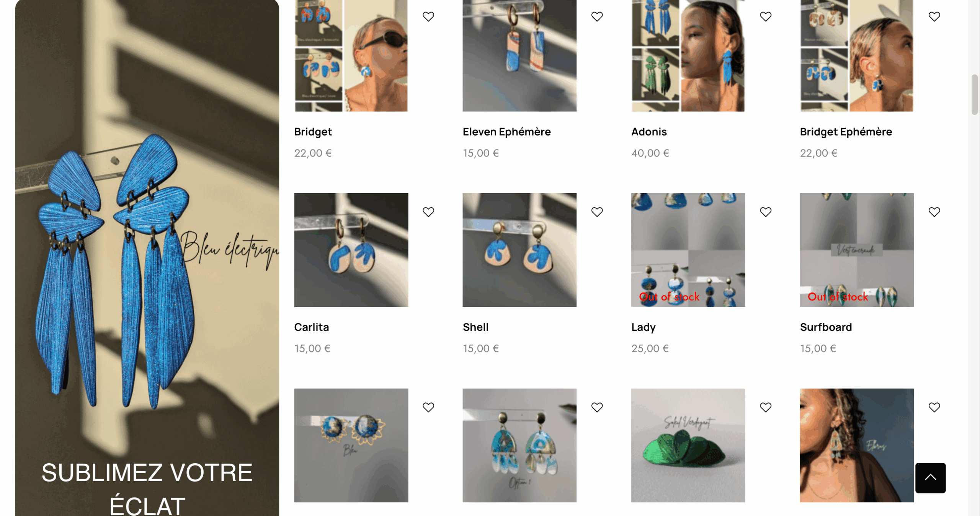Viewport: 980px width, 516px height.
Task: Click the Bleu électrique promo banner
Action: [147, 258]
